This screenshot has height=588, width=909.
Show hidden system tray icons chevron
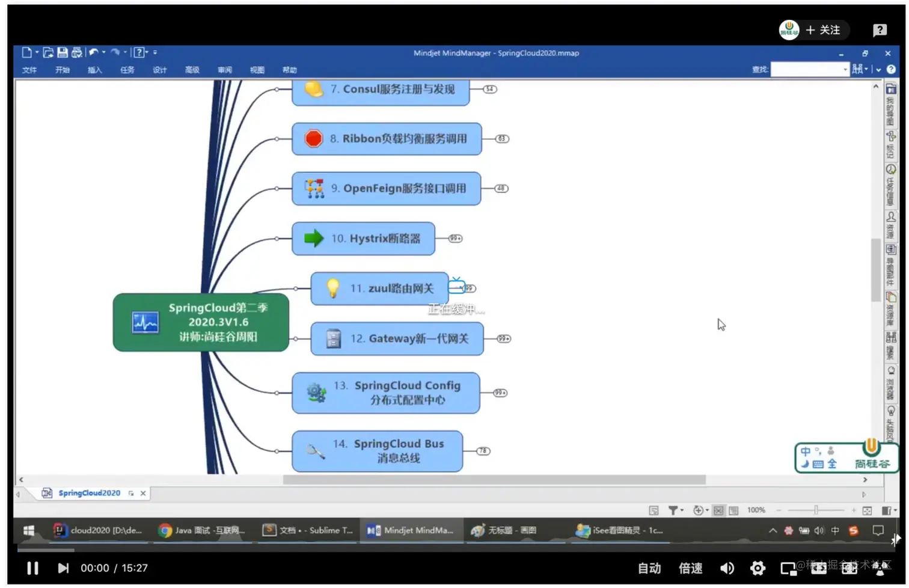773,530
